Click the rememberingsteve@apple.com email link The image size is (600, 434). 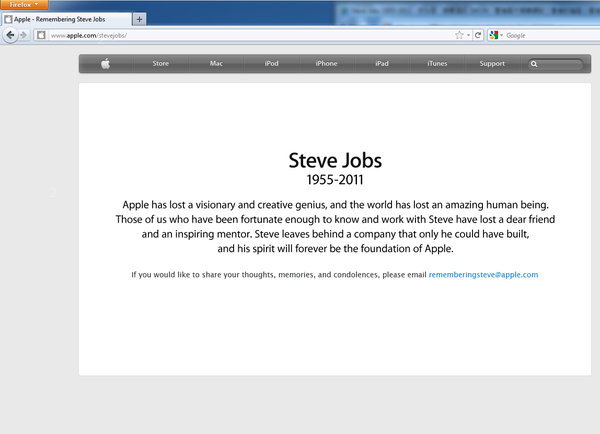483,275
